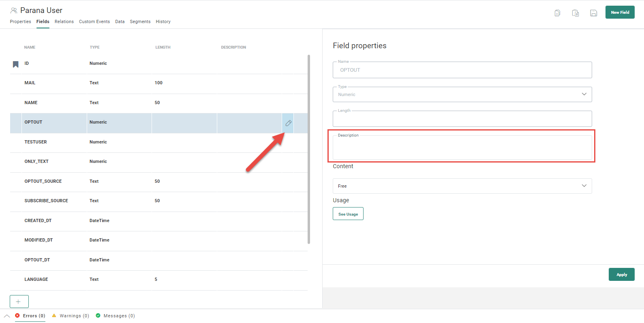This screenshot has height=323, width=644.
Task: Click the save floppy disk icon
Action: tap(593, 13)
